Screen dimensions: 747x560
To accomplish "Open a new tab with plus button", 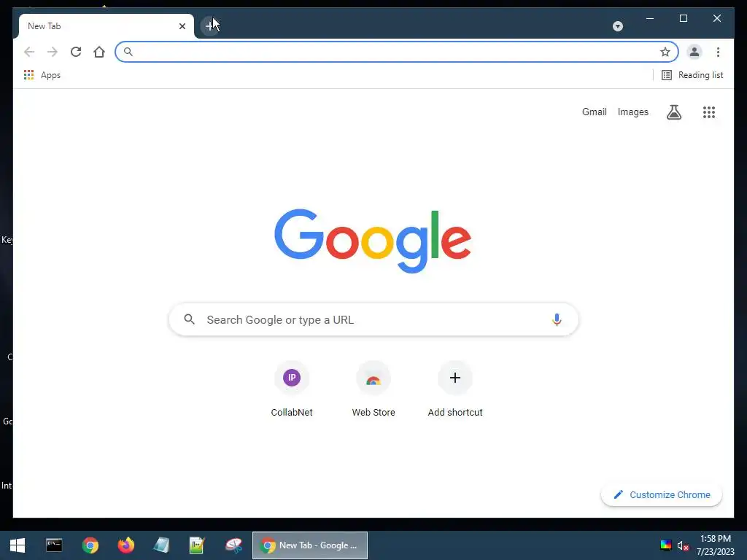I will [x=209, y=26].
